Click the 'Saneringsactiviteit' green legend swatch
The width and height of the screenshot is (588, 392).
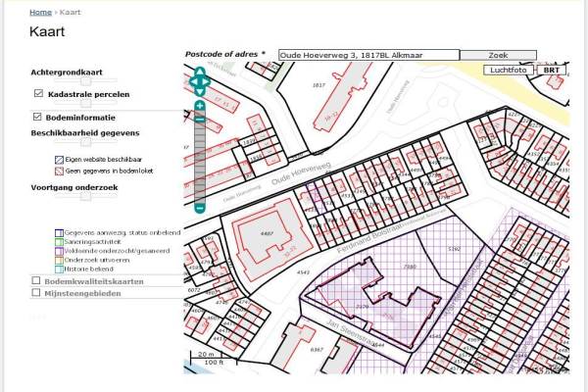(x=59, y=242)
